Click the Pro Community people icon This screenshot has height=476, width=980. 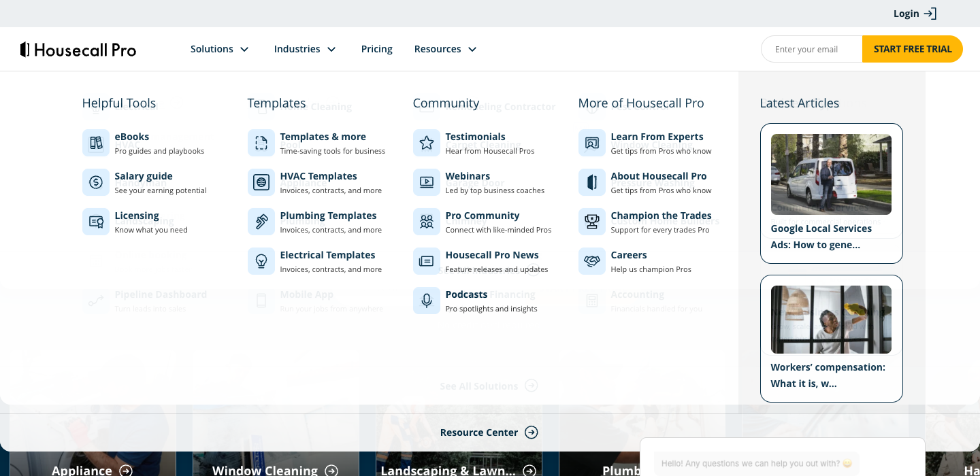pos(427,222)
